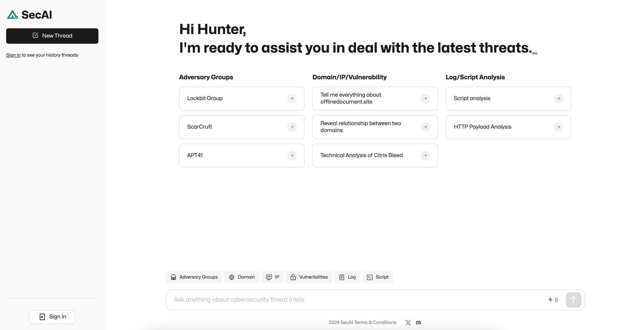The image size is (644, 330).
Task: Click the send arrow button in prompt box
Action: tap(573, 300)
